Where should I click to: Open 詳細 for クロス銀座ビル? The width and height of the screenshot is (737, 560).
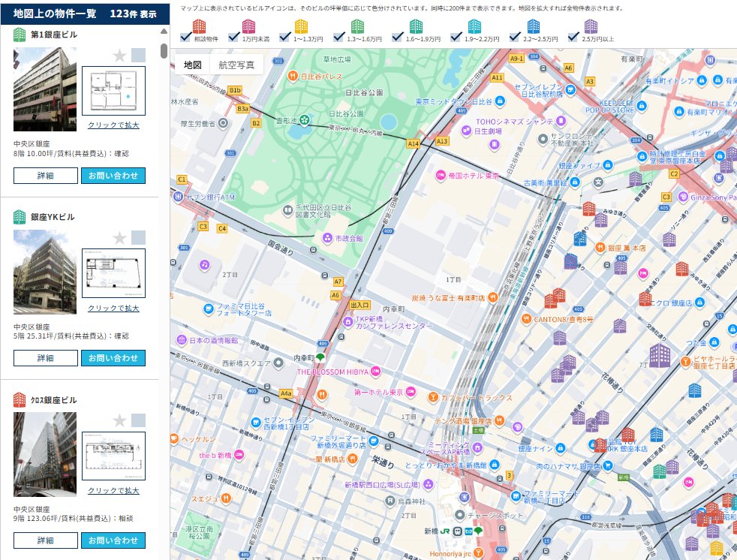[x=46, y=540]
